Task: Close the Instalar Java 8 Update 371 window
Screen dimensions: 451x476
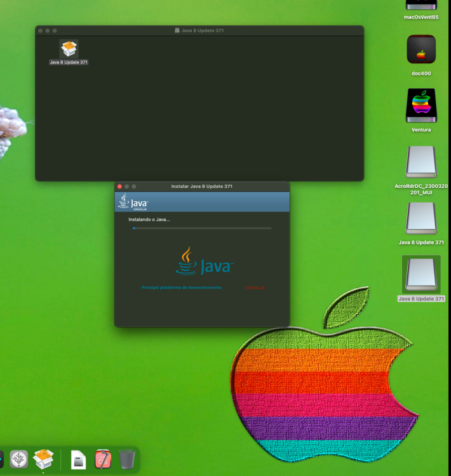Action: coord(120,187)
